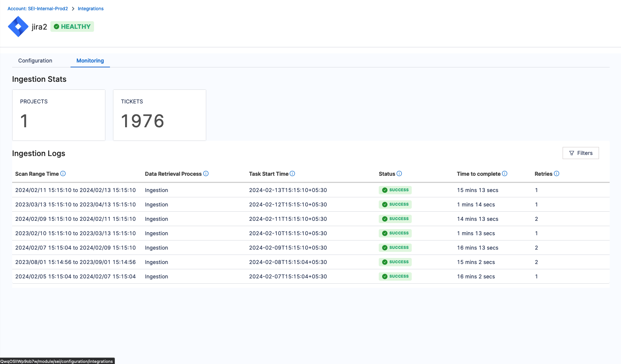Click the Jira diamond logo icon
The width and height of the screenshot is (621, 364).
point(18,27)
